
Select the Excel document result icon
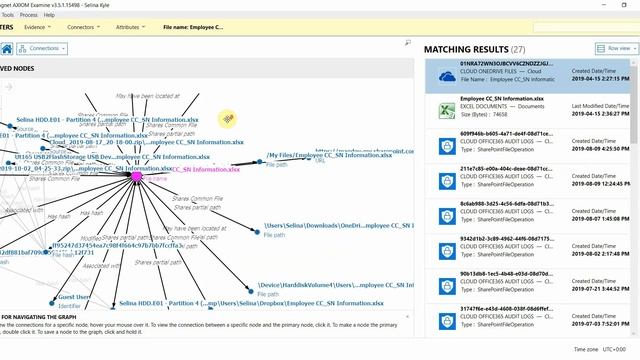447,111
